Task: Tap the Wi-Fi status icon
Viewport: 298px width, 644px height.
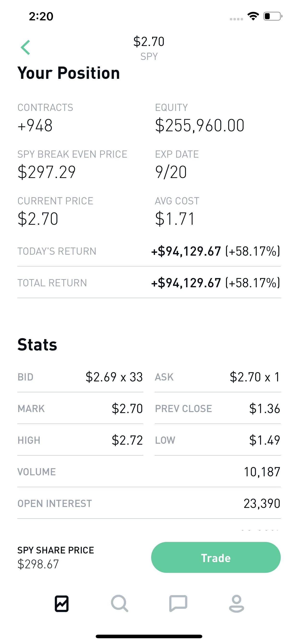Action: coord(253,16)
